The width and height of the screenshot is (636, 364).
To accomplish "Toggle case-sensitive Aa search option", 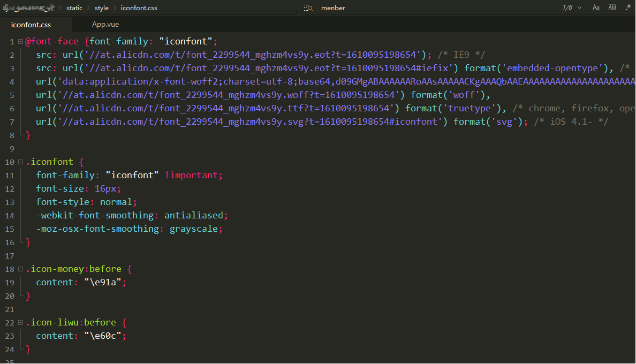I will 596,7.
